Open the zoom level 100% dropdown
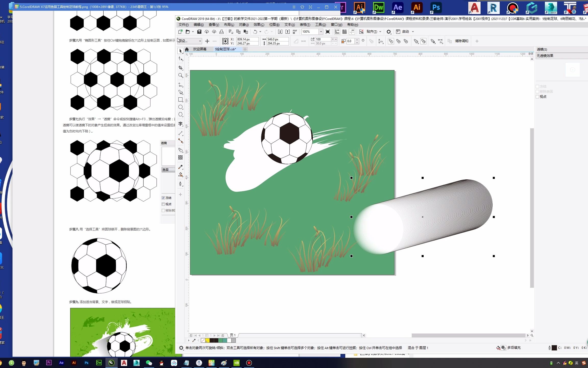 click(321, 32)
